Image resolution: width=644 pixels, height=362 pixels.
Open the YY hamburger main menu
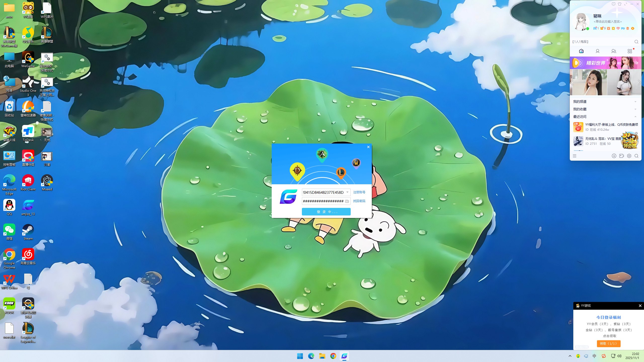click(575, 156)
